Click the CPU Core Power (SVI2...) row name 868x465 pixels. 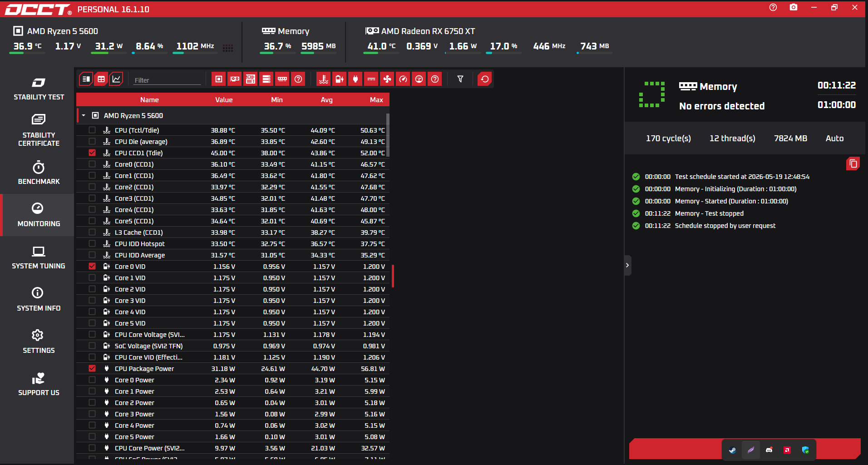tap(150, 448)
